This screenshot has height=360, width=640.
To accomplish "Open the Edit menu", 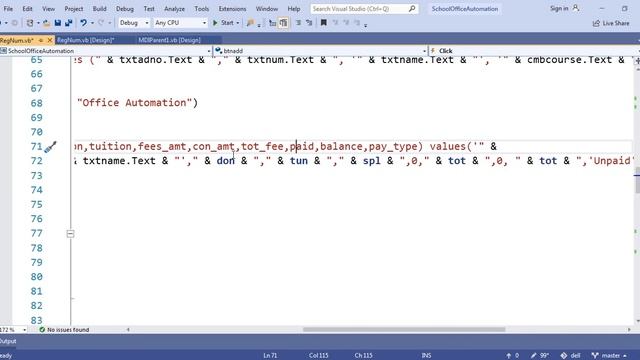I will click(x=27, y=9).
